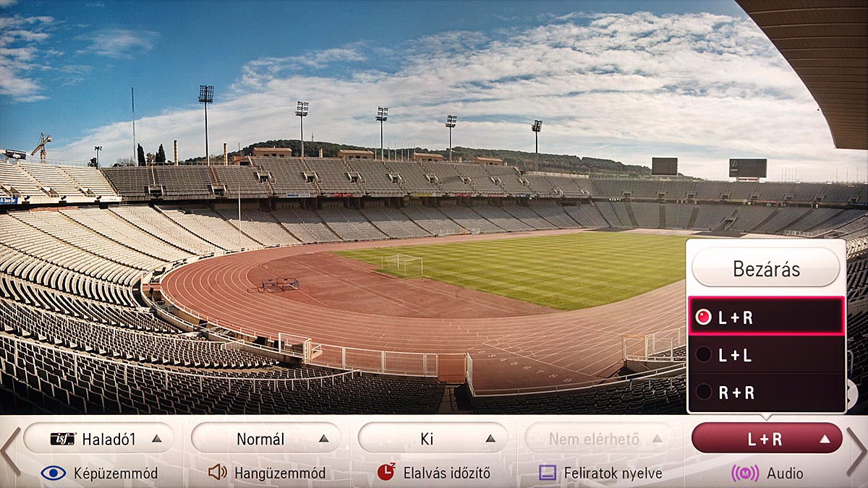This screenshot has width=868, height=488.
Task: Click the purple subtitle square icon
Action: click(548, 473)
